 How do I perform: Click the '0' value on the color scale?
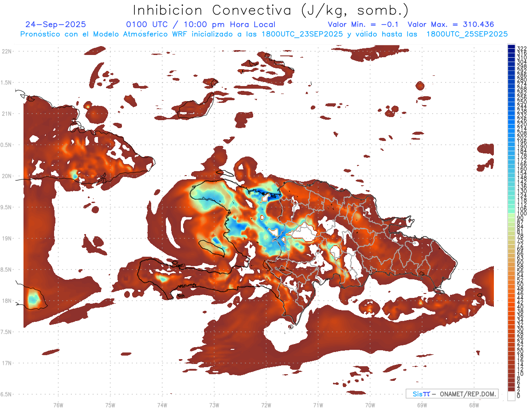[519, 395]
